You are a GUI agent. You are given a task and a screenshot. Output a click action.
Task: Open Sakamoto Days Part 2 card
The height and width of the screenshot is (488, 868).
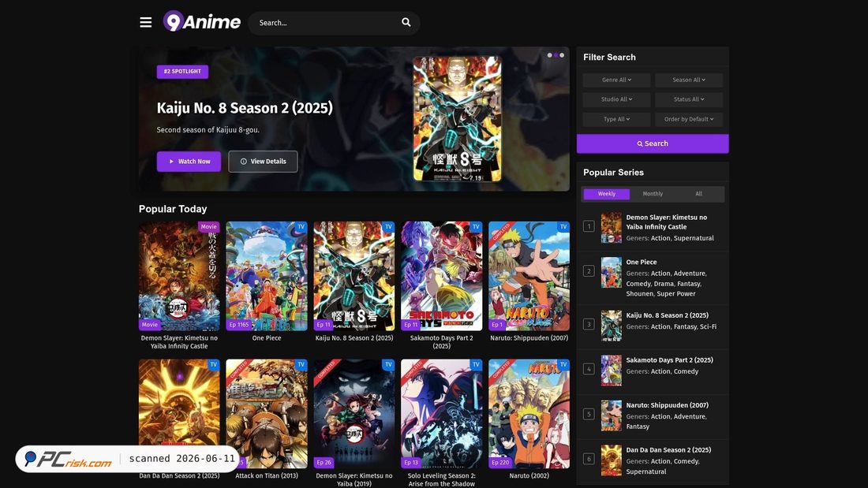click(x=441, y=276)
